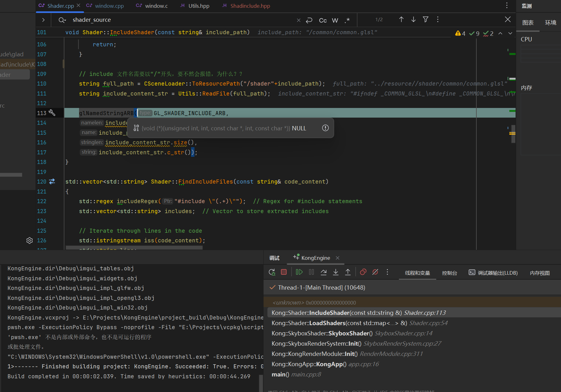The width and height of the screenshot is (561, 392).
Task: Open the gear settings icon near line 126
Action: coord(30,240)
